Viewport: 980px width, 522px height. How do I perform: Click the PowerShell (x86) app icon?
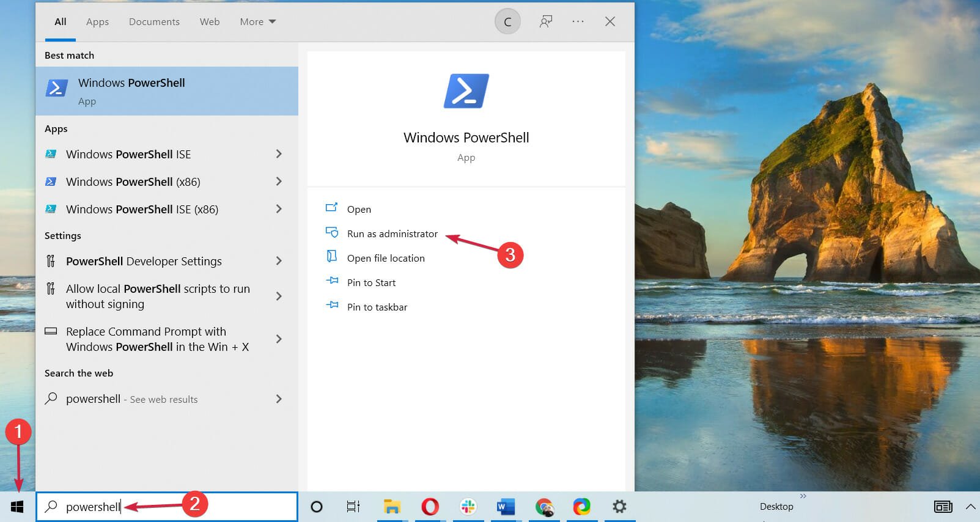click(51, 182)
